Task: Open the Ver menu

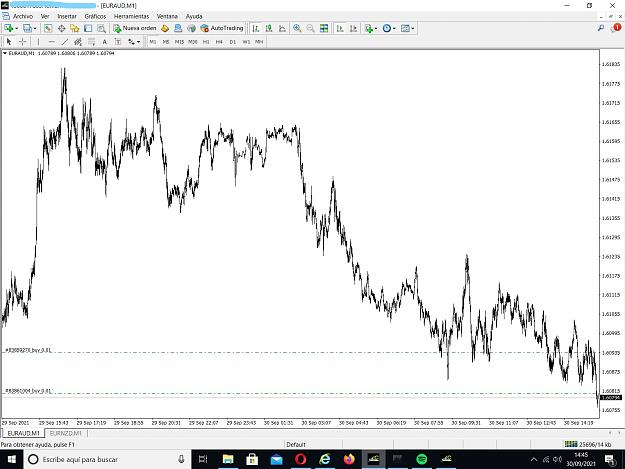Action: pos(45,16)
